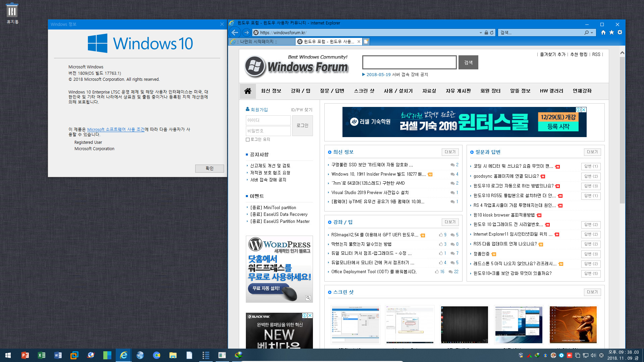The height and width of the screenshot is (362, 644).
Task: Click the forum home icon in navigation bar
Action: pos(248,91)
